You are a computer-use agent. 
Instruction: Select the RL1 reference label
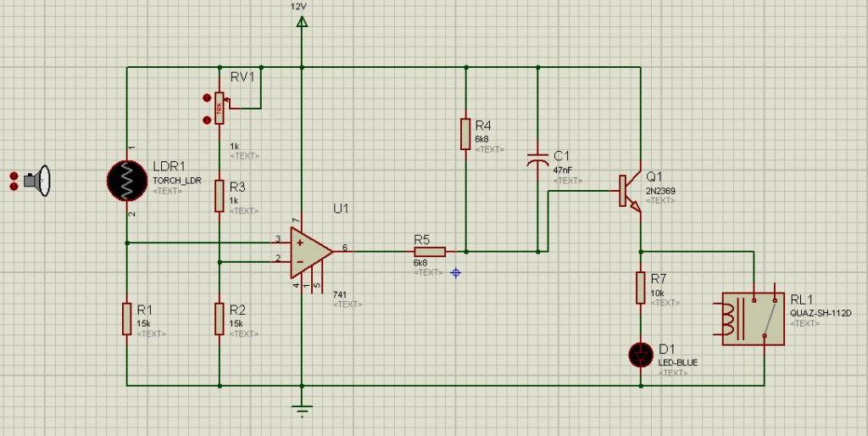(800, 299)
